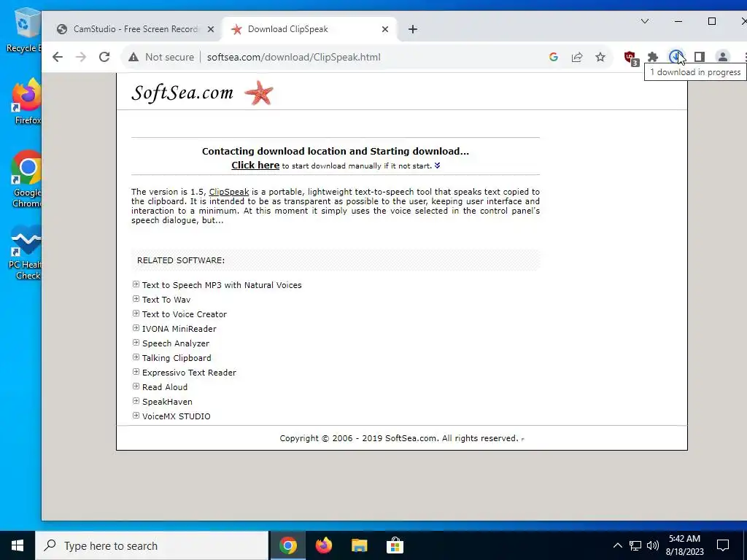The image size is (747, 560).
Task: Open the VoiceMX STUDIO link
Action: click(x=177, y=416)
